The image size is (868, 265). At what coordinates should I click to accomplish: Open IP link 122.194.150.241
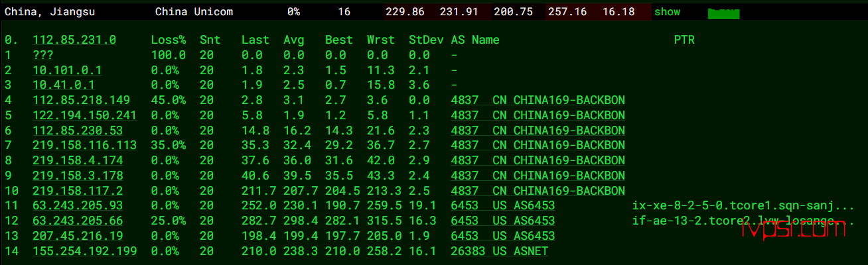click(x=85, y=115)
